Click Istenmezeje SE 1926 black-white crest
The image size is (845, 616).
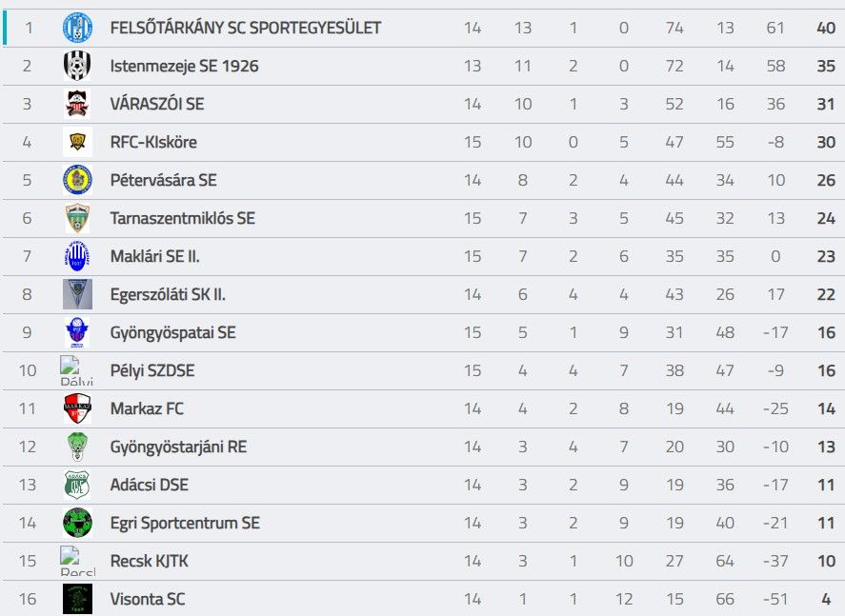tap(77, 66)
